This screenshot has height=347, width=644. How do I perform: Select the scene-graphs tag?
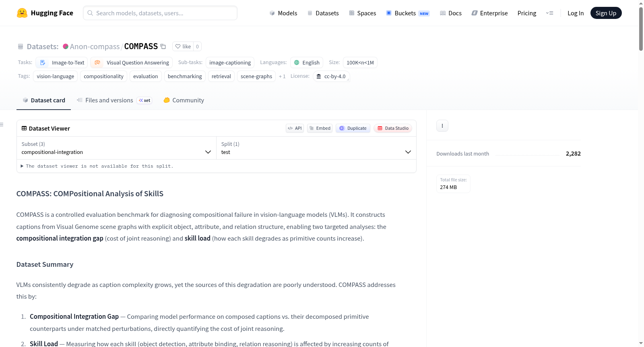tap(256, 76)
